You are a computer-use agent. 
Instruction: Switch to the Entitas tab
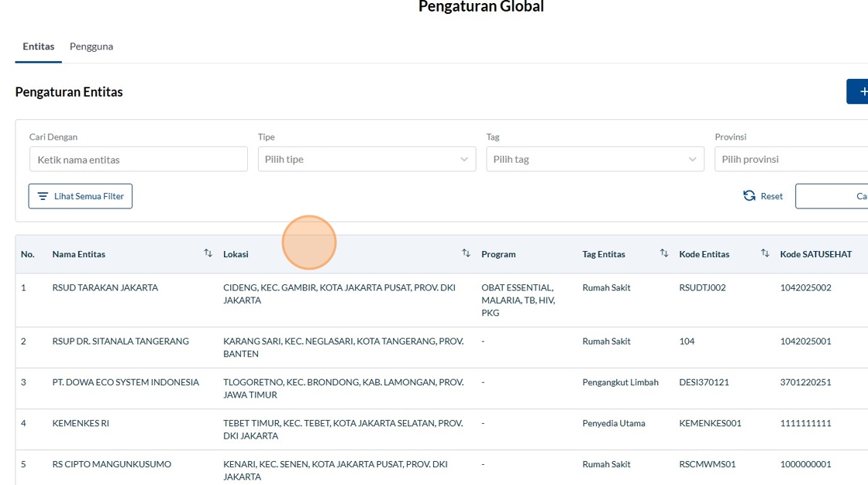[38, 46]
